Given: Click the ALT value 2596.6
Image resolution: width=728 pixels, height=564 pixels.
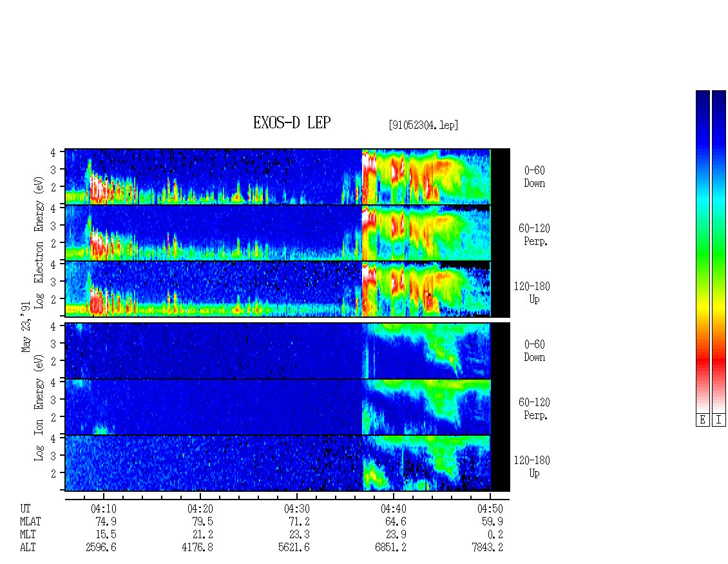Looking at the screenshot, I should tap(101, 547).
